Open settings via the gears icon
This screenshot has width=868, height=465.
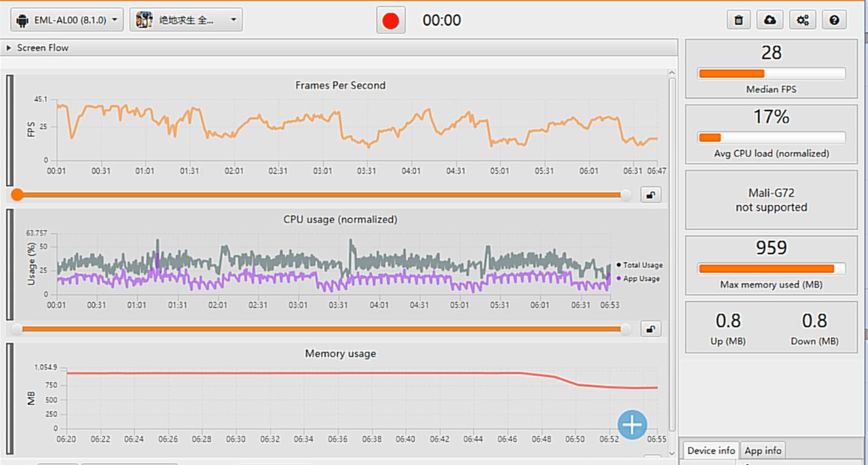point(802,20)
